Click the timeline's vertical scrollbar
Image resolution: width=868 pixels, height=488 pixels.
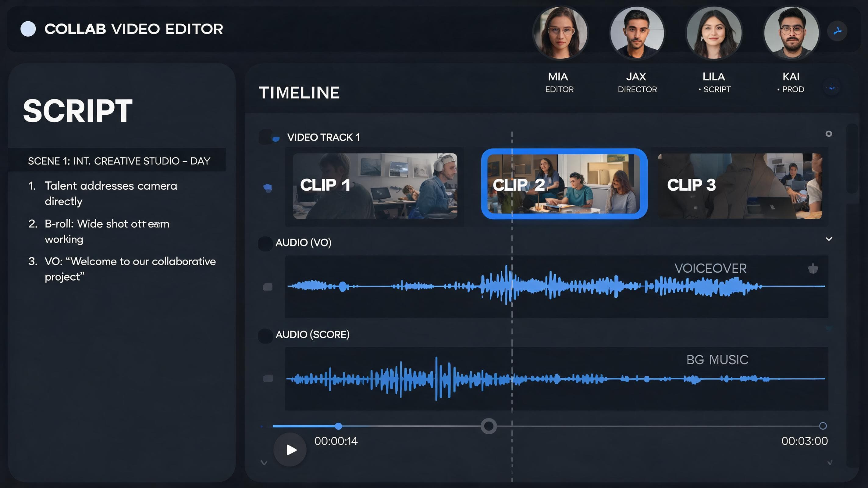click(x=852, y=159)
